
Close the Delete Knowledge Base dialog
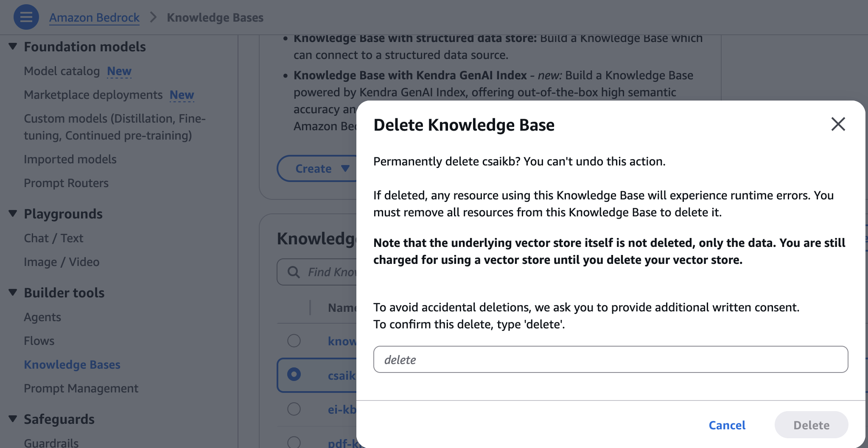point(838,124)
